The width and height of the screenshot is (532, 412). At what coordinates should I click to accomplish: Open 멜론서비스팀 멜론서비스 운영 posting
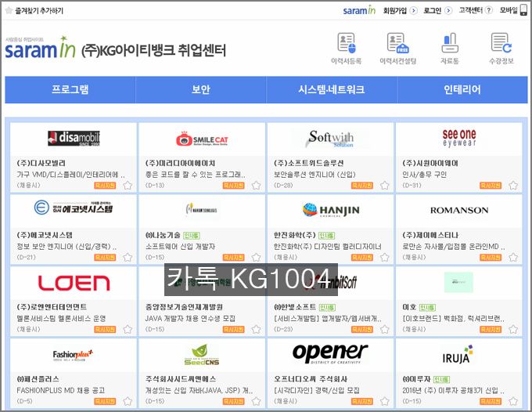click(61, 319)
